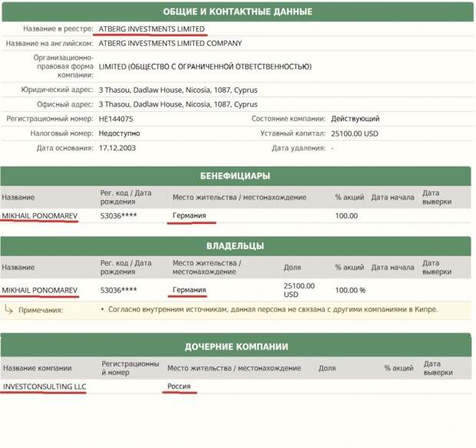Image resolution: width=476 pixels, height=448 pixels.
Task: Click % акций column header in Бенефициары
Action: [349, 197]
